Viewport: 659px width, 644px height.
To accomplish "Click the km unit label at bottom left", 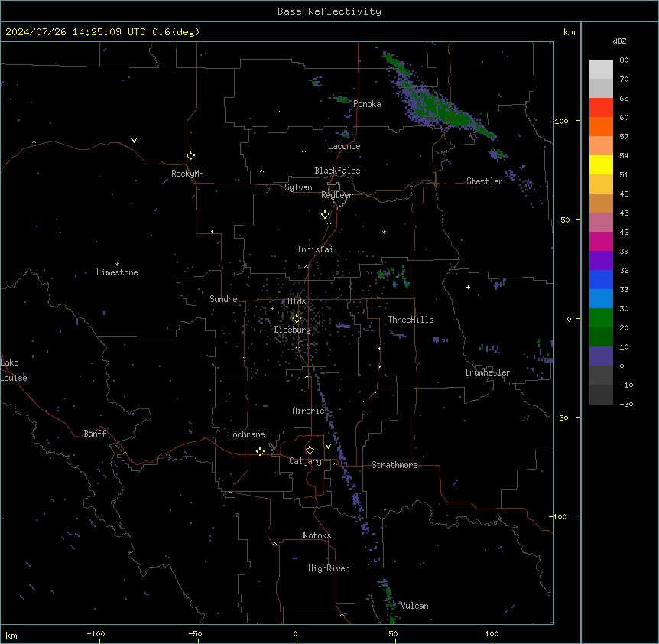I will (11, 636).
